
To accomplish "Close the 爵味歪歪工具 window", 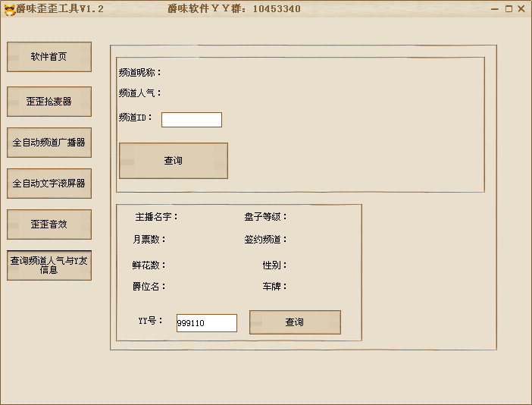I will click(521, 9).
